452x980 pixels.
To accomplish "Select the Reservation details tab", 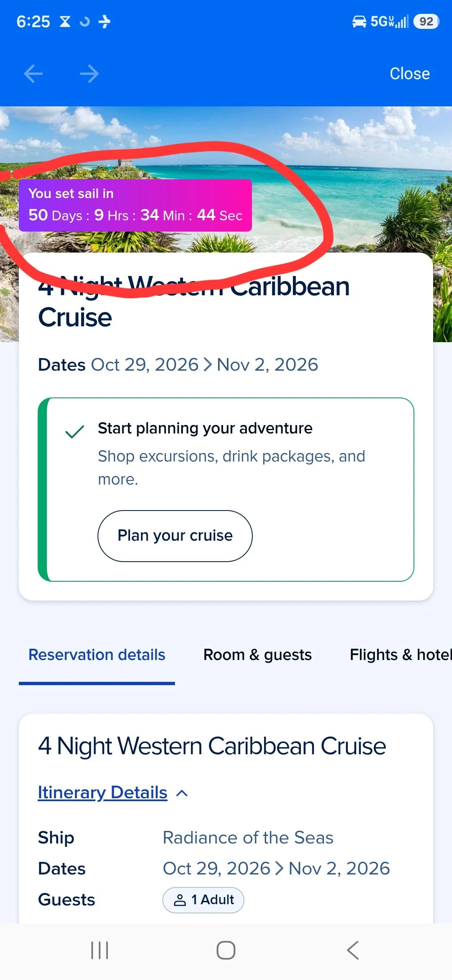I will point(97,655).
